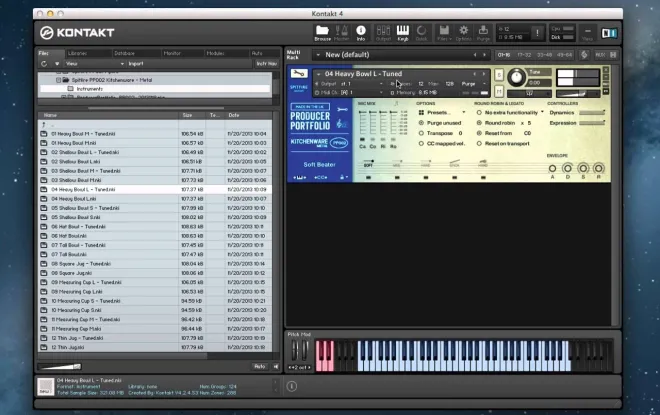The width and height of the screenshot is (660, 415).
Task: Toggle the Keyb keyboard icon
Action: coord(403,32)
